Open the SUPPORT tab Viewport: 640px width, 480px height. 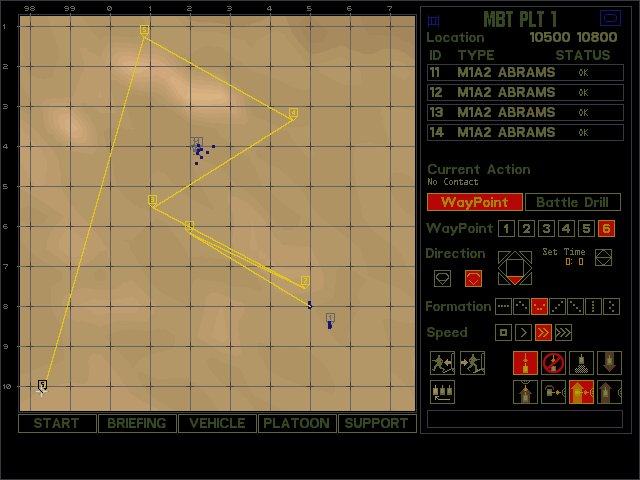(377, 423)
